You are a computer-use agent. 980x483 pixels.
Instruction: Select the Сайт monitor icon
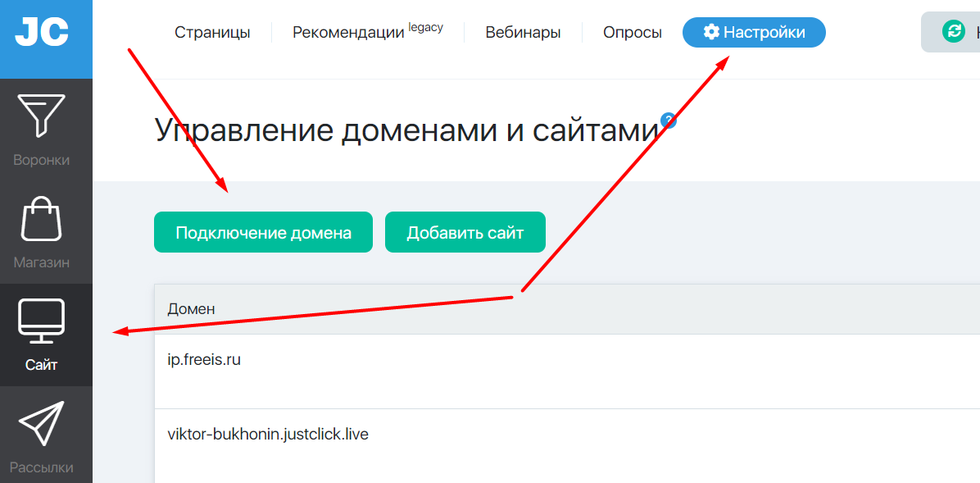41,321
